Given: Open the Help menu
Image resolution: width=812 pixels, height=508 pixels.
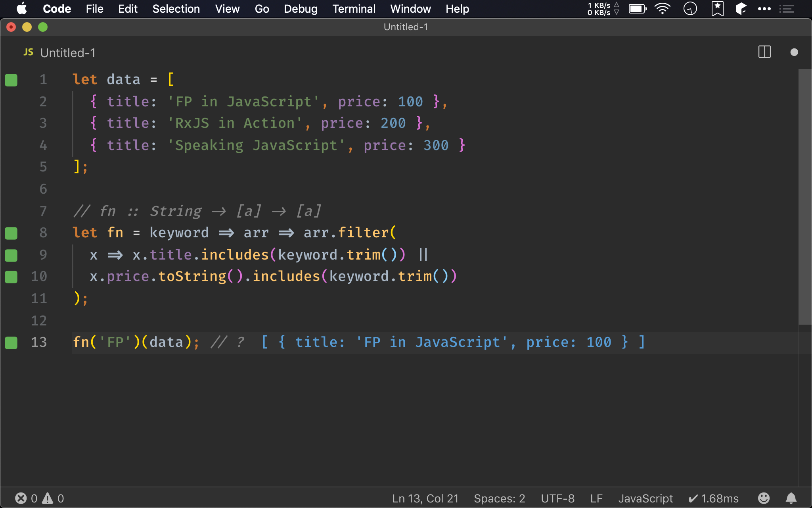Looking at the screenshot, I should pos(457,9).
